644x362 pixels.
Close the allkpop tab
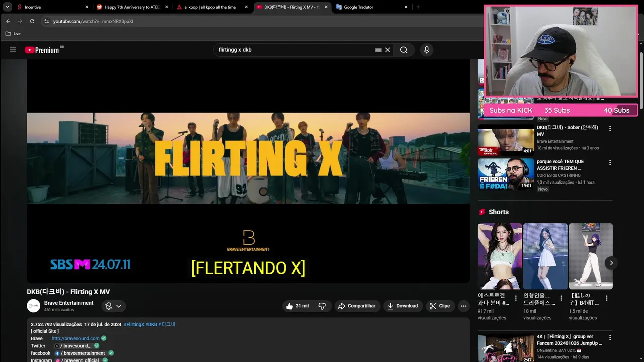(246, 7)
